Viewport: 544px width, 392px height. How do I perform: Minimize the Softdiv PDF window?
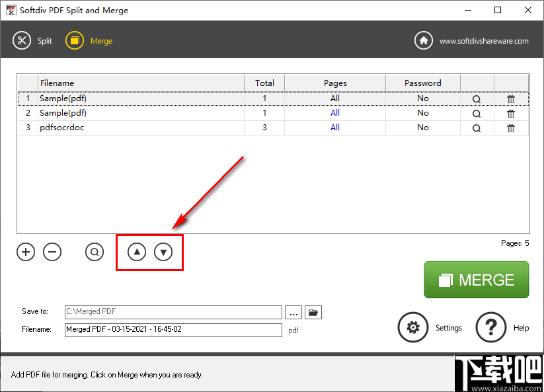468,10
